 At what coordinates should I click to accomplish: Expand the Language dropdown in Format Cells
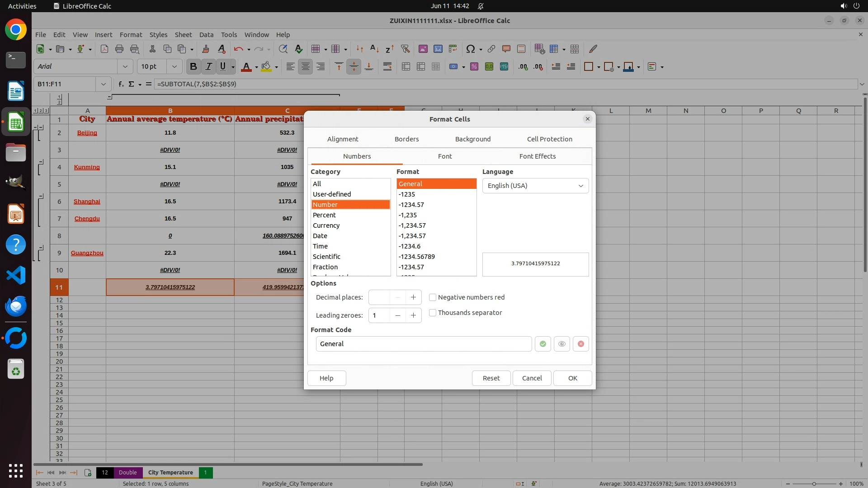click(x=535, y=186)
